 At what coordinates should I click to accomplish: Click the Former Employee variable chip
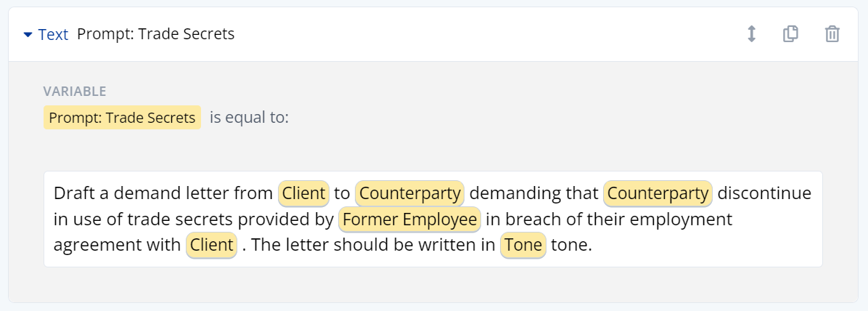409,219
